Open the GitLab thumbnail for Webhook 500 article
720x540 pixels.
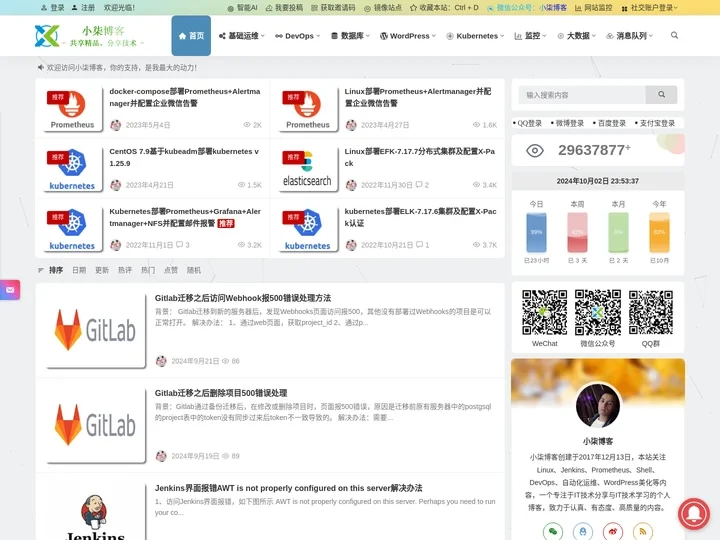[x=96, y=330]
